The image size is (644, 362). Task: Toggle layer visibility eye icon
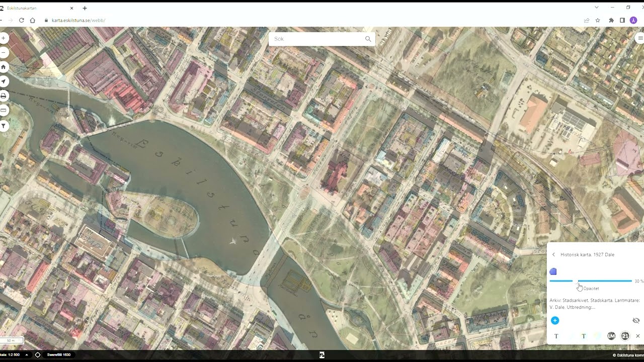(x=636, y=320)
